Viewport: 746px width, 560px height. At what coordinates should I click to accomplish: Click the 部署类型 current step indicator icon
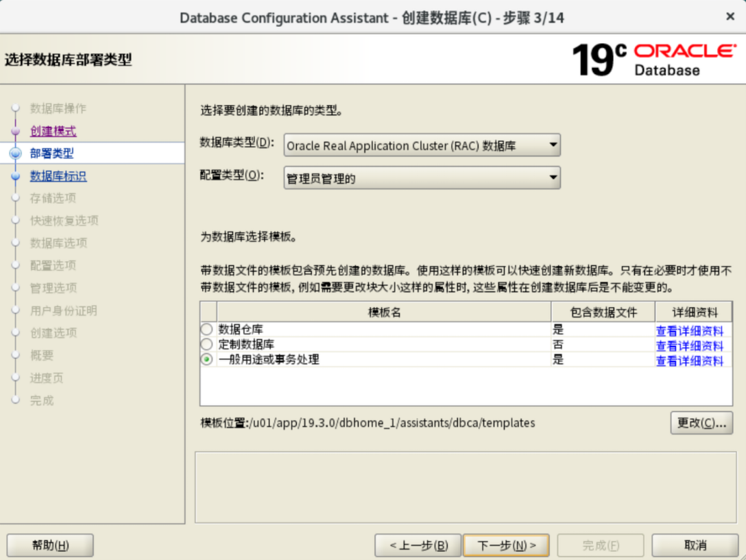pos(15,154)
